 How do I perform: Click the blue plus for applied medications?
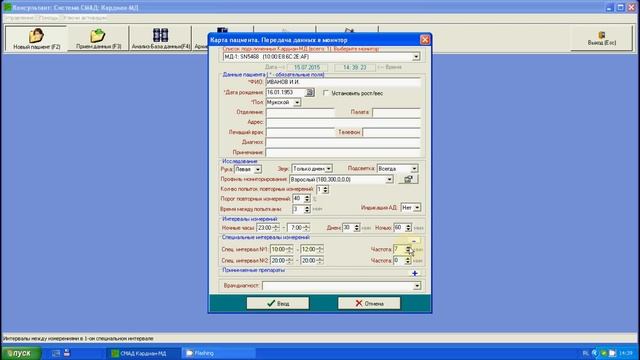(415, 273)
